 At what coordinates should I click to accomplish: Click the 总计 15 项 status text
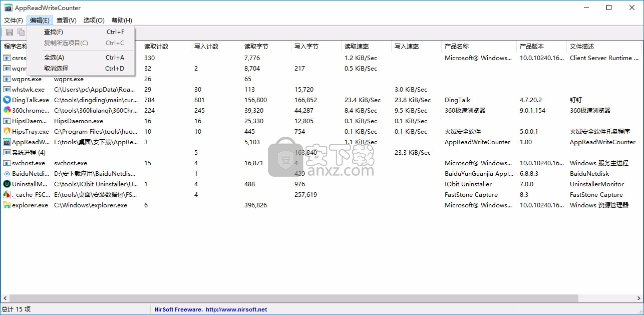pyautogui.click(x=17, y=309)
